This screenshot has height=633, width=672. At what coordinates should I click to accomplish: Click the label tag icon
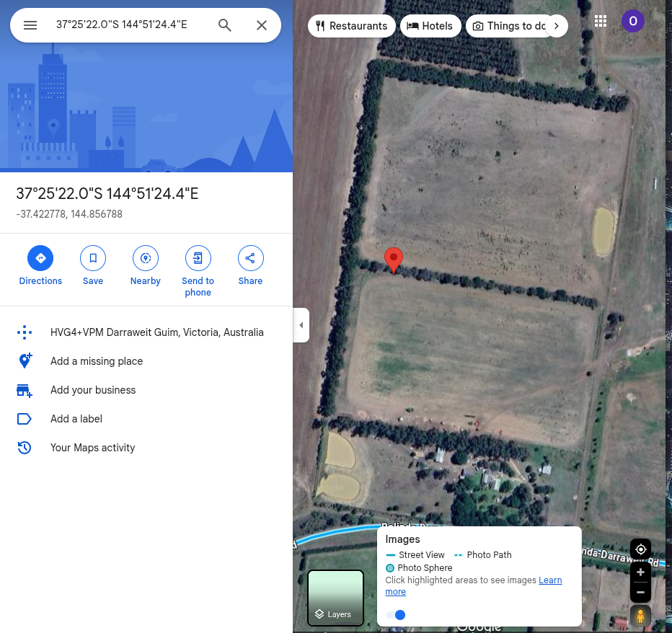pyautogui.click(x=24, y=419)
